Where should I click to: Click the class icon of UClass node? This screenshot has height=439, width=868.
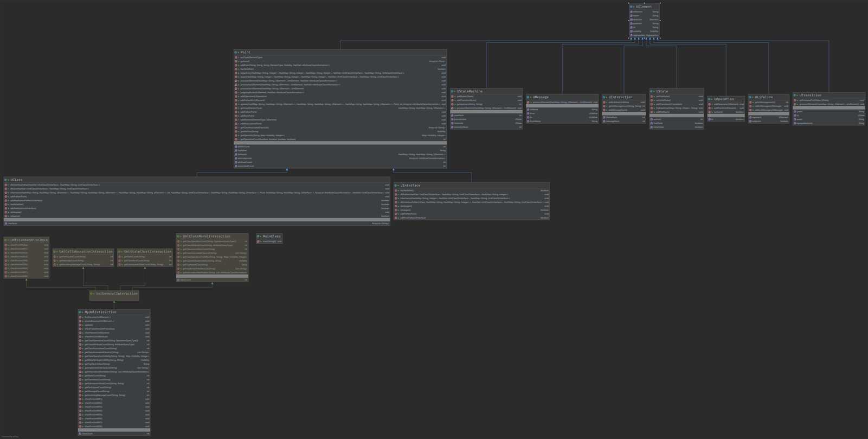pos(6,180)
